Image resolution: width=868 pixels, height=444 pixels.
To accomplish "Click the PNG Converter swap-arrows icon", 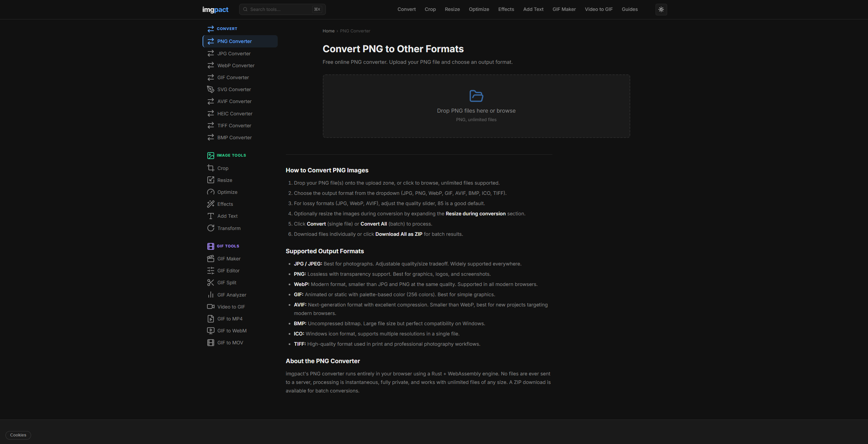I will (x=211, y=41).
